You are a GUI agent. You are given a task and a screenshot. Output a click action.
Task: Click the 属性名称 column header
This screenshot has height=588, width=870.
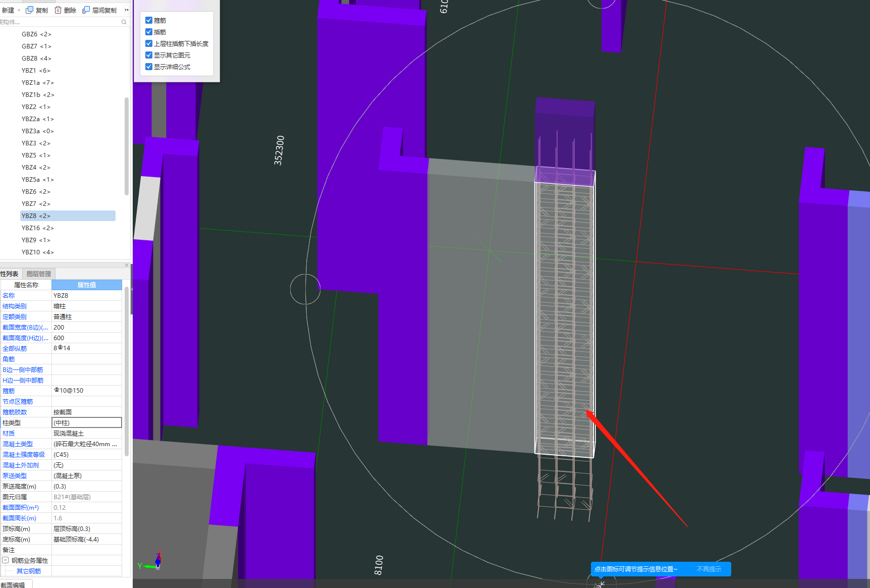(x=26, y=285)
